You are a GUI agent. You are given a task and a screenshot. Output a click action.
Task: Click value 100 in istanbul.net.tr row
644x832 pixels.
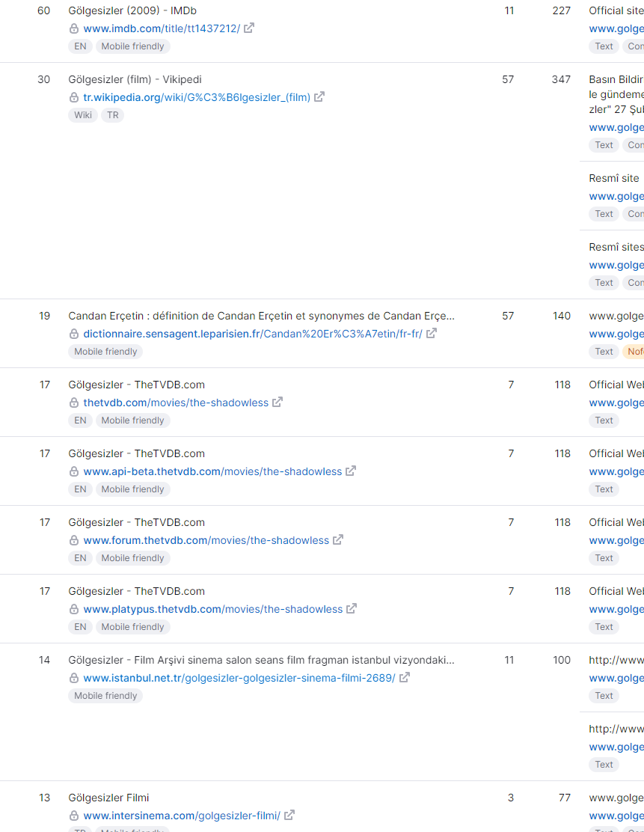[x=562, y=660]
